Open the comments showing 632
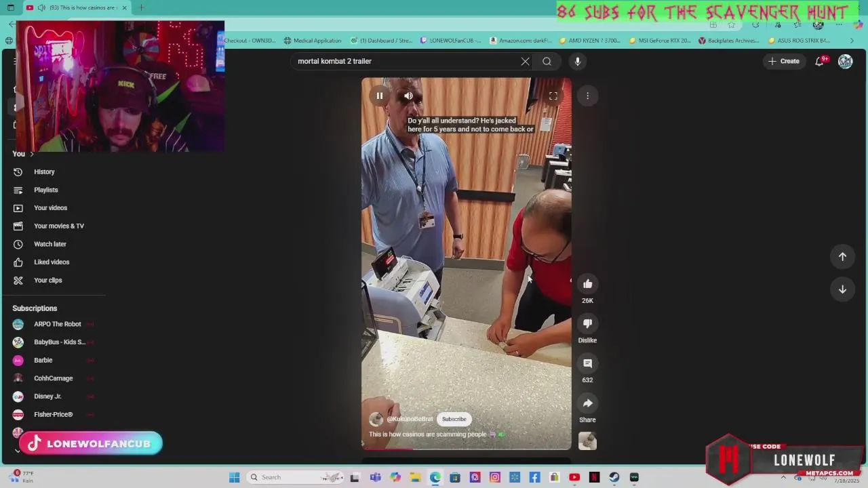 [588, 363]
